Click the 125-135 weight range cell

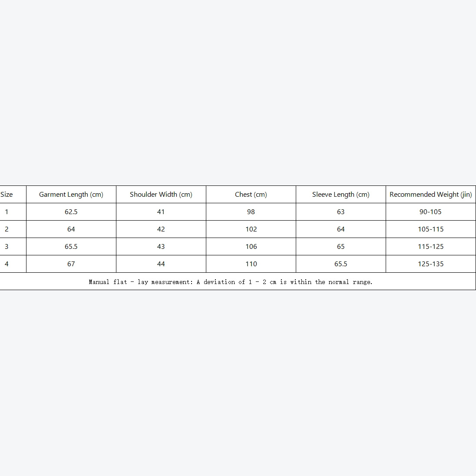pyautogui.click(x=431, y=264)
